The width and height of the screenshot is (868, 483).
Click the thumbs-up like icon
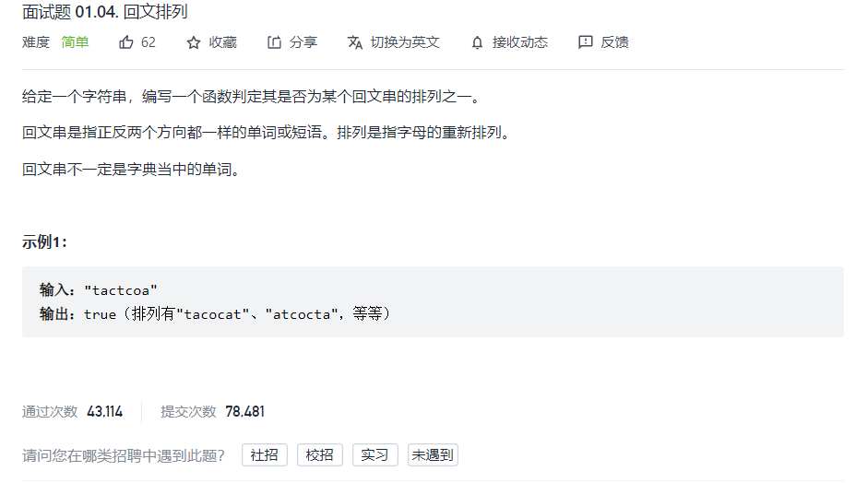click(126, 42)
